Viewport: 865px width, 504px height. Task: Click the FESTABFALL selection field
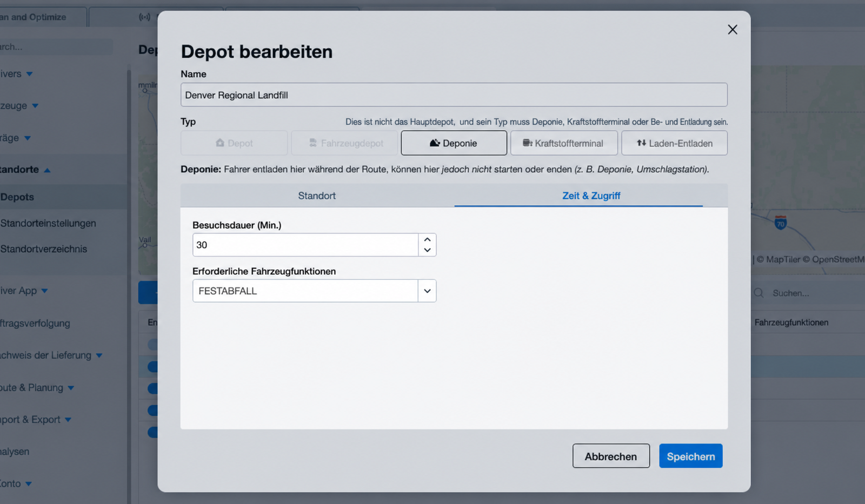click(x=305, y=291)
